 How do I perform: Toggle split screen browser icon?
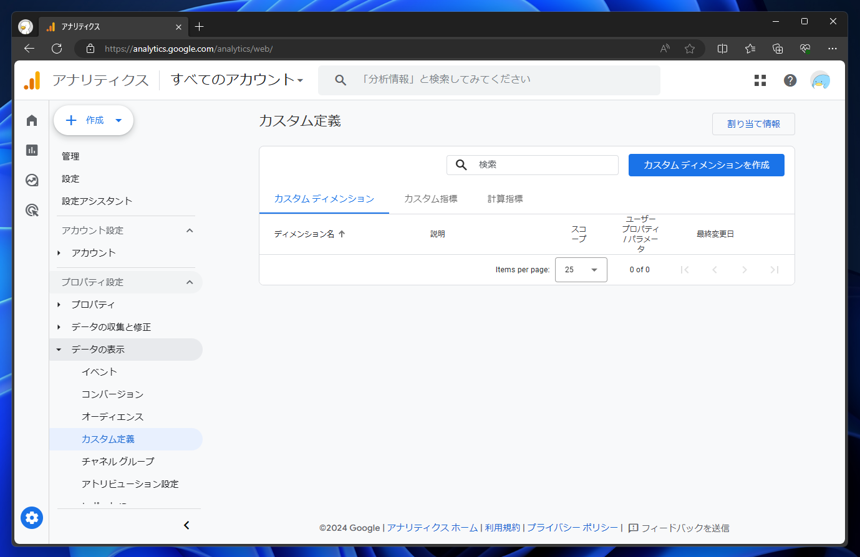point(722,49)
